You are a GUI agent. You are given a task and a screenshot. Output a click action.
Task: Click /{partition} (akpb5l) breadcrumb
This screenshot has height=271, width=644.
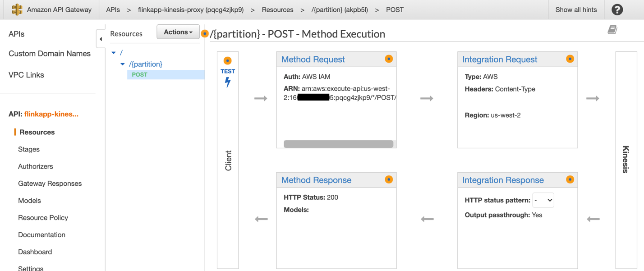[340, 9]
